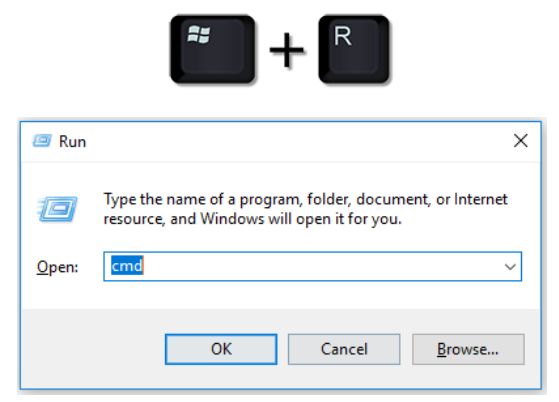The width and height of the screenshot is (559, 402).
Task: Click the "Windows will open it for you" line
Action: pos(301,219)
